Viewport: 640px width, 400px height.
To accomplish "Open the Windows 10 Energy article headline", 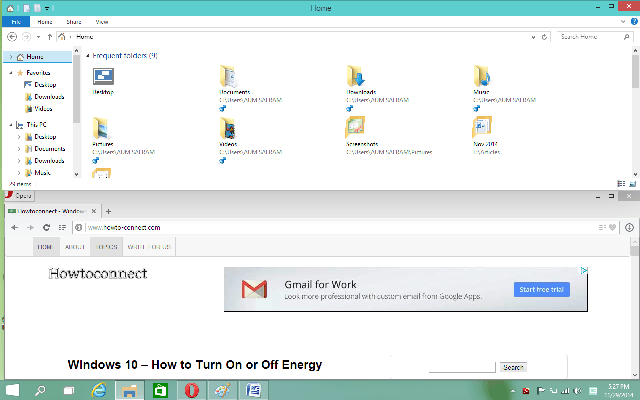I will coord(195,364).
